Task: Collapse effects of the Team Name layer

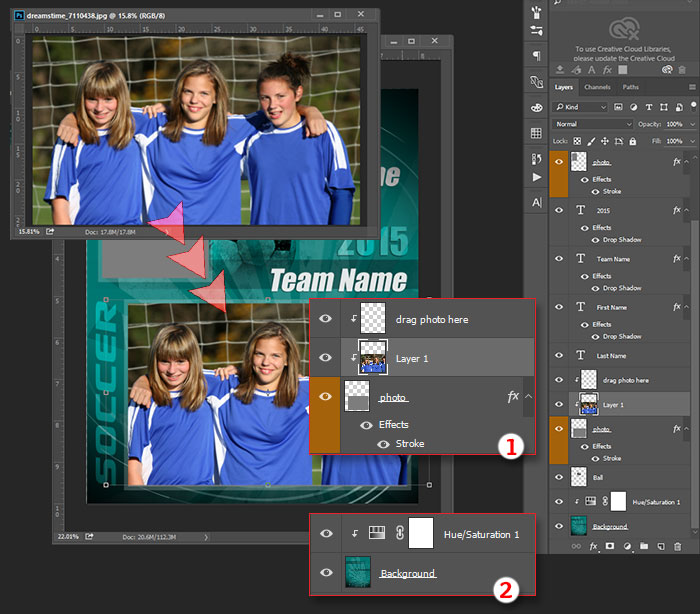Action: pyautogui.click(x=687, y=259)
